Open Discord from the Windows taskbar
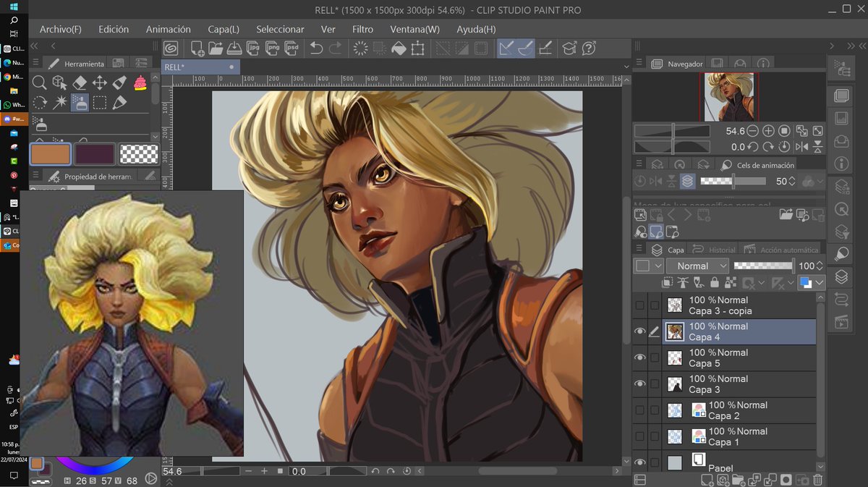The height and width of the screenshot is (487, 868). coord(14,119)
